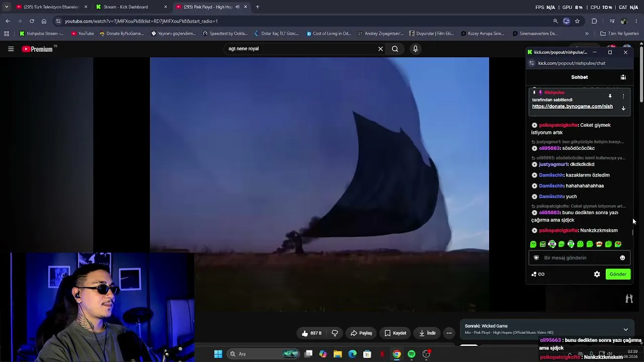
Task: Open the YouTube bookmark
Action: (x=83, y=34)
